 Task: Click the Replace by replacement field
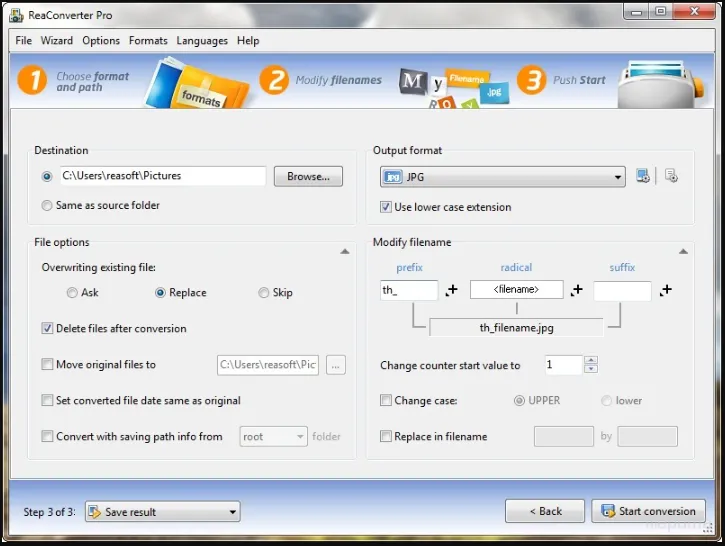(x=647, y=436)
